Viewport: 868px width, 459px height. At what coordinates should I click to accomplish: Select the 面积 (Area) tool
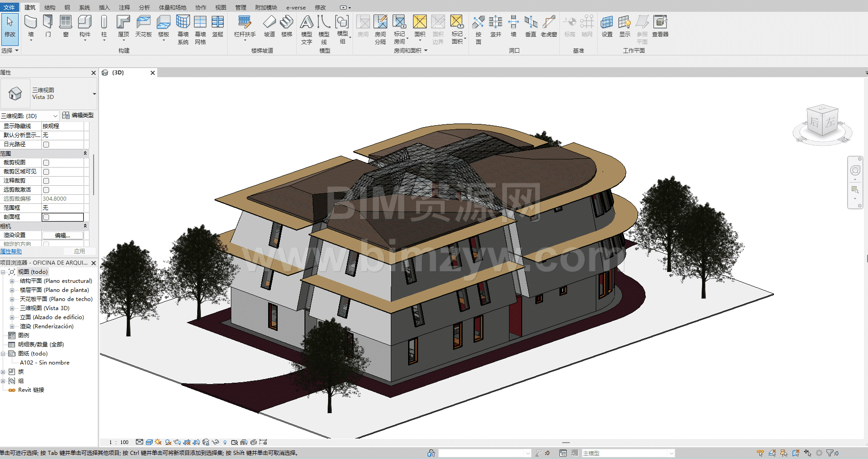[x=420, y=28]
